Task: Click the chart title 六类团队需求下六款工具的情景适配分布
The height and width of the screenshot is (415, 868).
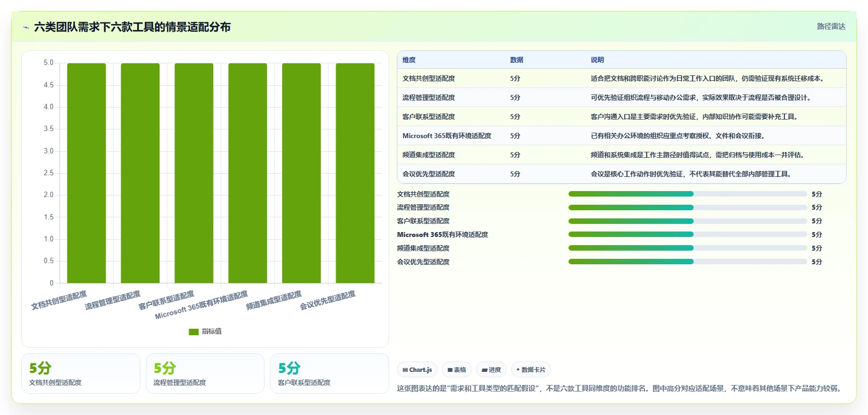Action: [x=132, y=27]
